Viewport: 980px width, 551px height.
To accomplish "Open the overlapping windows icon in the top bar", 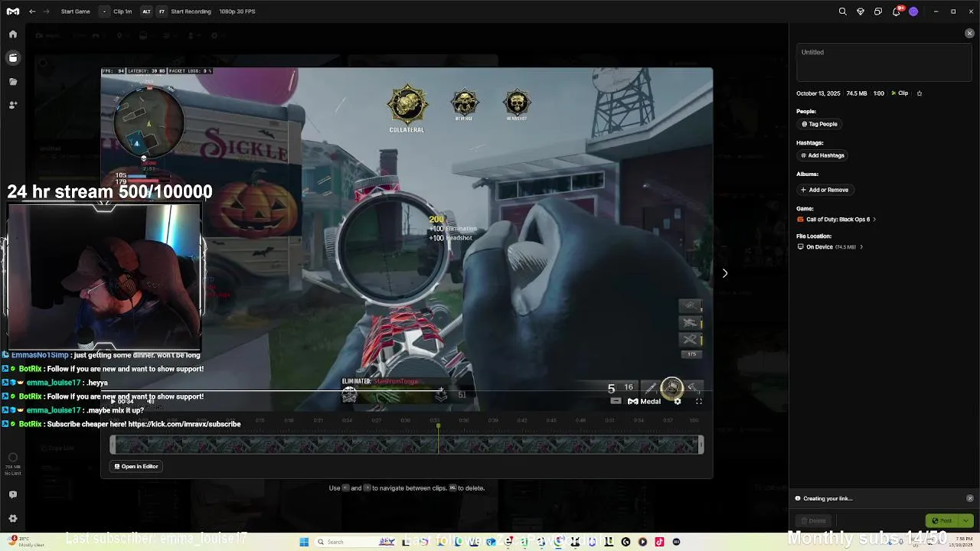I will 878,11.
